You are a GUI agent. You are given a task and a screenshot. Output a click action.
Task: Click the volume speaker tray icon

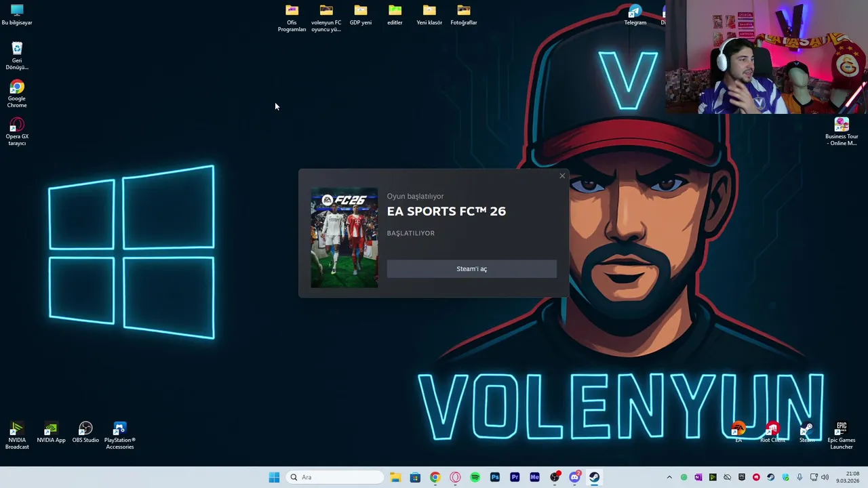click(825, 477)
